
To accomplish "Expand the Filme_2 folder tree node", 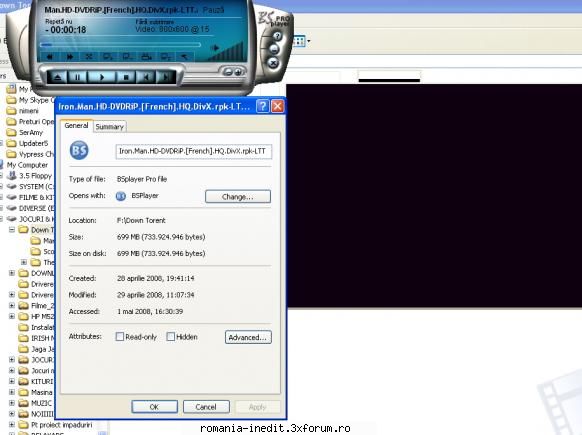I will [x=12, y=305].
